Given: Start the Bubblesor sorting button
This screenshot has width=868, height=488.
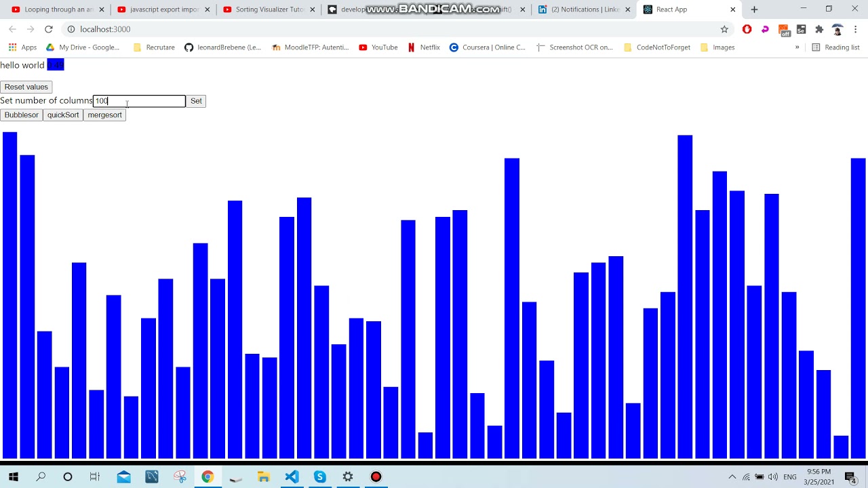Looking at the screenshot, I should (x=21, y=115).
